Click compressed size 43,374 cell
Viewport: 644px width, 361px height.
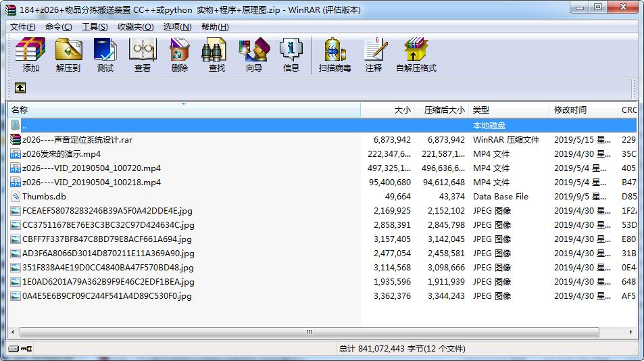[x=452, y=196]
